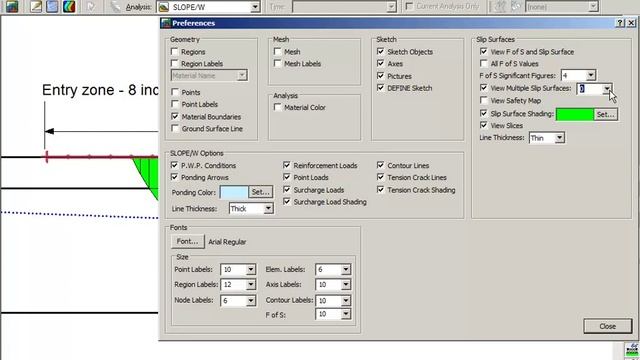Viewport: 640px width, 360px height.
Task: Click Set... for Slip Surface Shading
Action: point(606,114)
